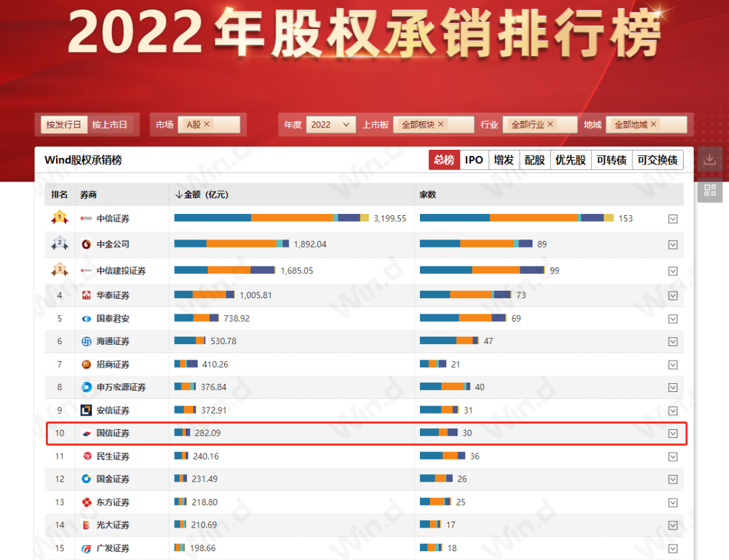Expand the 广发证券 row details

point(673,549)
